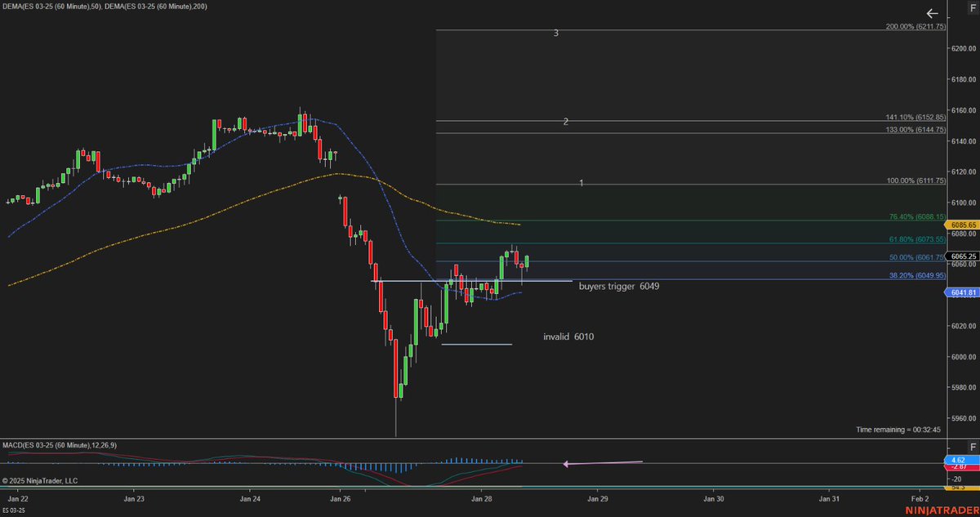The width and height of the screenshot is (980, 517).
Task: Click the Jan 29 date on time axis
Action: [x=598, y=497]
